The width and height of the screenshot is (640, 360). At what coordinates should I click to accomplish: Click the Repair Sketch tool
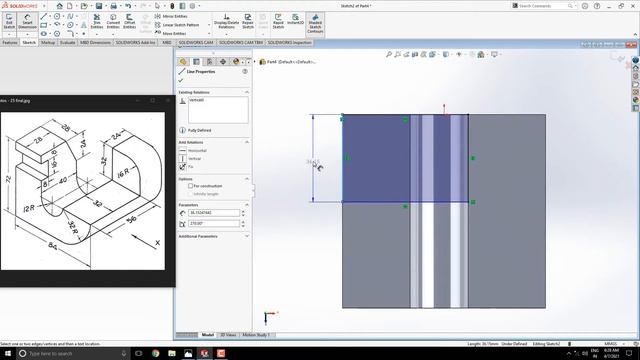[x=248, y=21]
